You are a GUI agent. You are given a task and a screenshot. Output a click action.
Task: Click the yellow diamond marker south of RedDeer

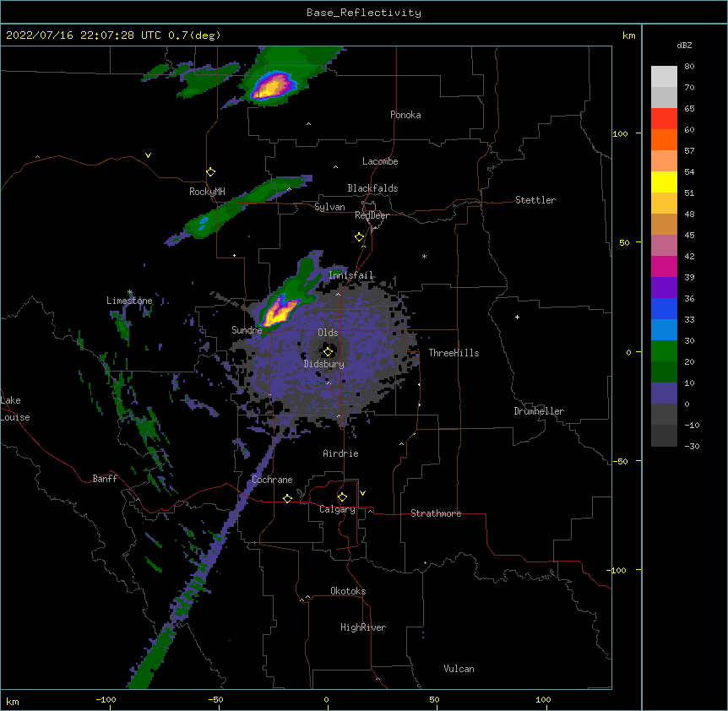coord(360,237)
